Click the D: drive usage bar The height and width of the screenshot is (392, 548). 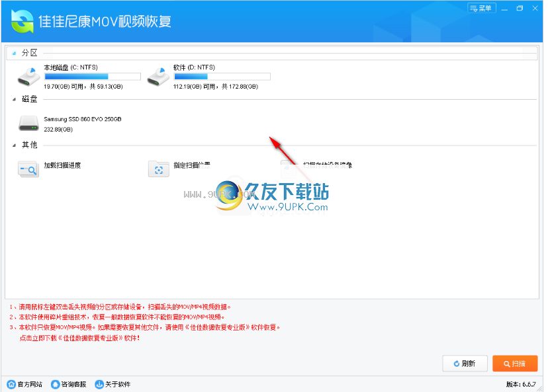222,77
